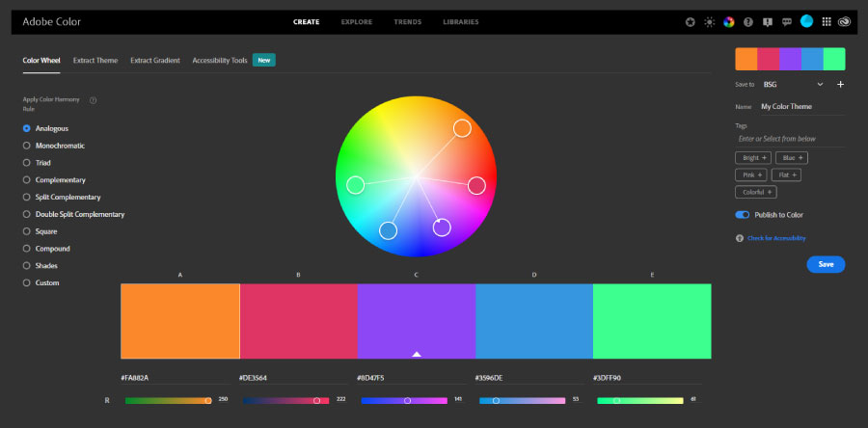This screenshot has width=868, height=428.
Task: Add a new library with plus icon
Action: tap(840, 85)
